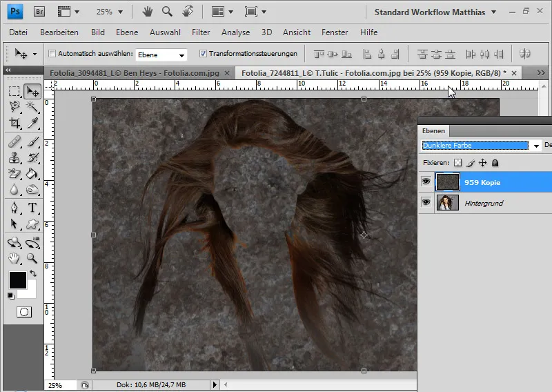Select the Pen tool

(x=14, y=208)
